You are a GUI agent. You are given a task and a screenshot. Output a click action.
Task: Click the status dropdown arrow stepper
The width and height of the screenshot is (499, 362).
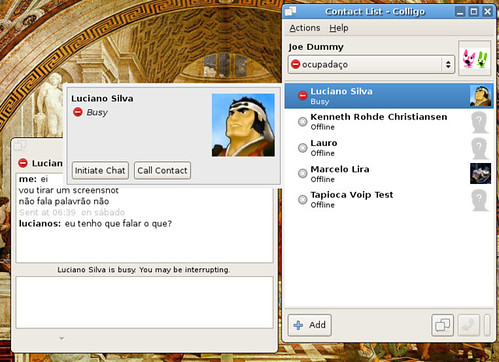pos(448,64)
